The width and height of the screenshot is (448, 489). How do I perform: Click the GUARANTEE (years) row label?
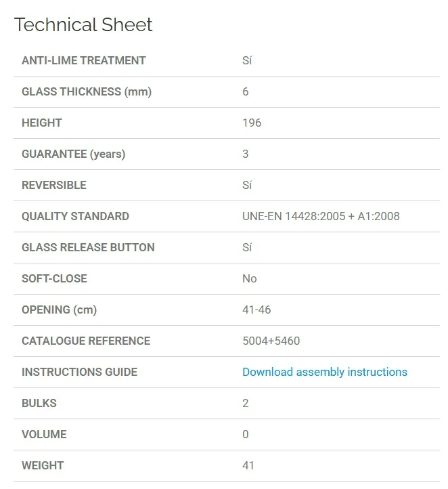[74, 154]
